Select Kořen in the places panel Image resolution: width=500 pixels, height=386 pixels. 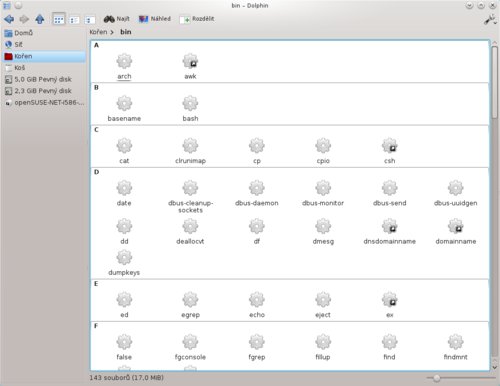(44, 56)
